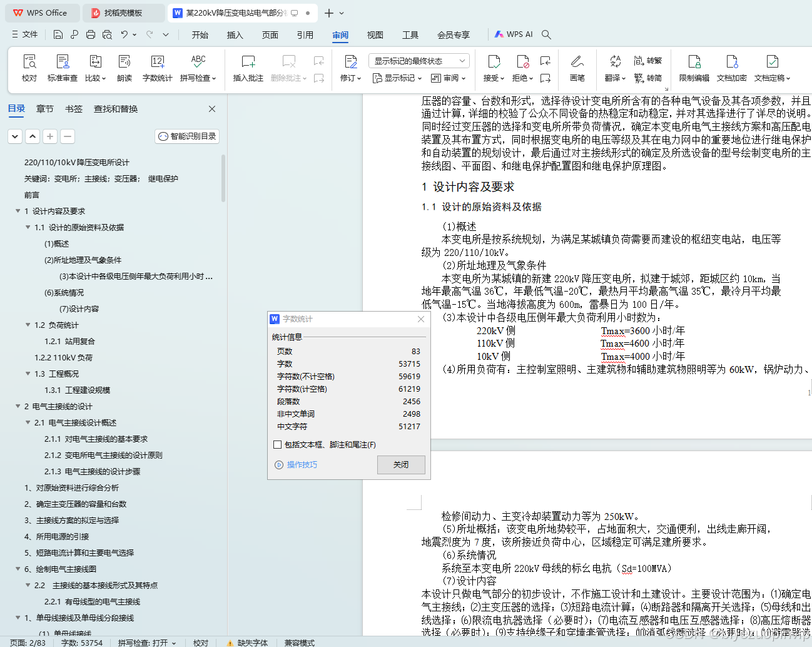Switch to the 视图 ribbon tab
Image resolution: width=812 pixels, height=647 pixels.
click(375, 35)
